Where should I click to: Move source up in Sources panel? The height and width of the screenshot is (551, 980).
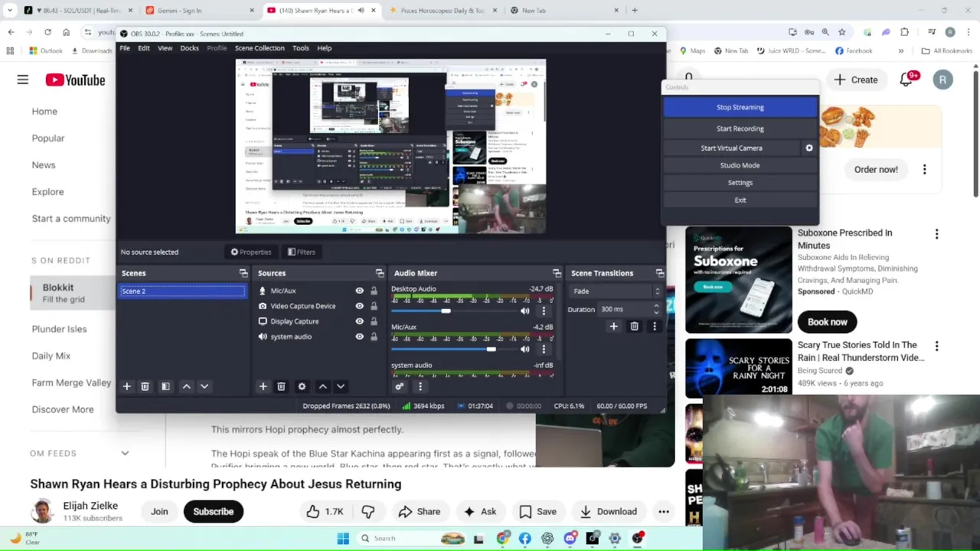[x=322, y=386]
